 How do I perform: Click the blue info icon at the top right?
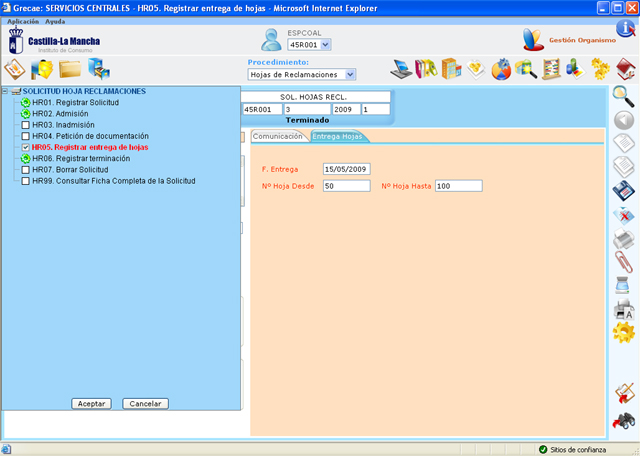626,29
